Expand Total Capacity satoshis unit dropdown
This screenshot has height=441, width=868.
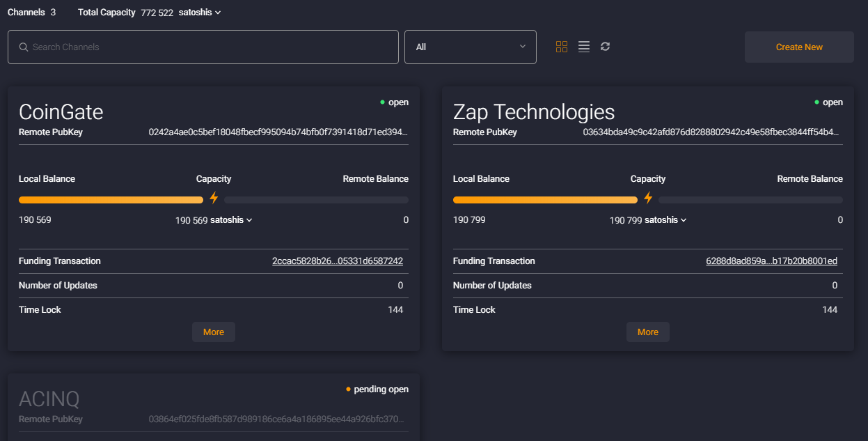click(x=200, y=13)
